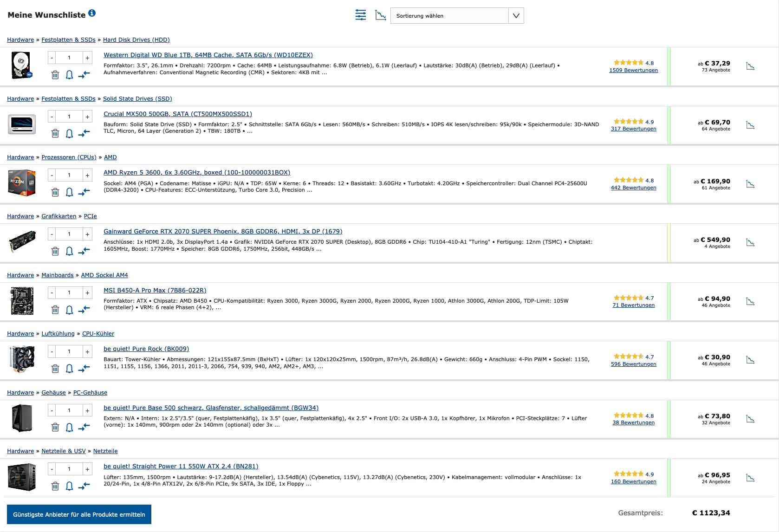Open 596 Bewertungen reviews link
Image resolution: width=779 pixels, height=532 pixels.
pyautogui.click(x=634, y=364)
